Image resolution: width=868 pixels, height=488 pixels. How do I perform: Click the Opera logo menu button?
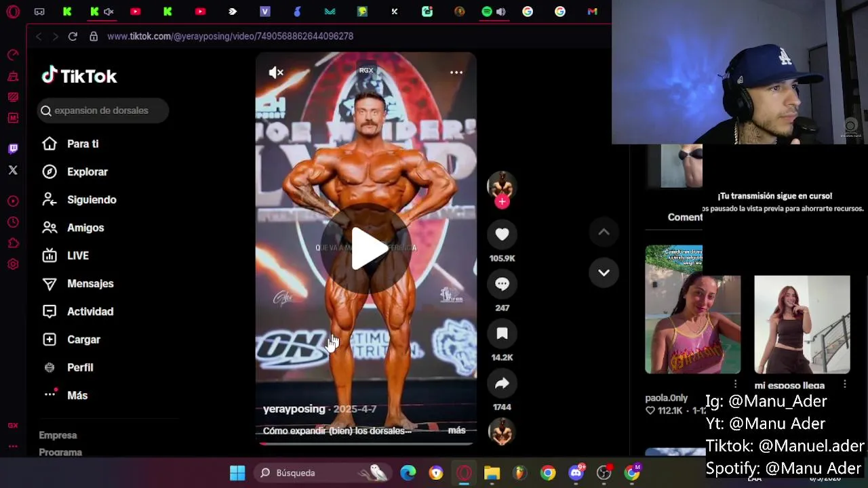coord(13,12)
